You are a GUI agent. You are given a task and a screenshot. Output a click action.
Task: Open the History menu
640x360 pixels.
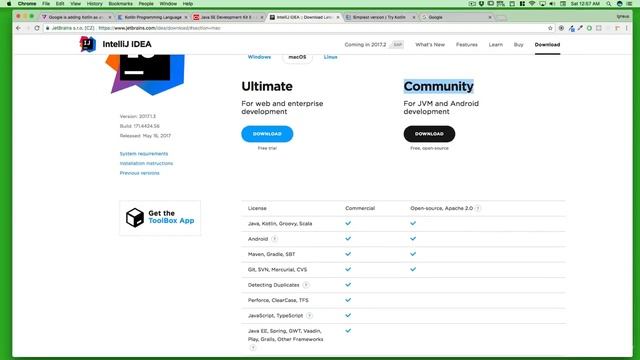94,4
